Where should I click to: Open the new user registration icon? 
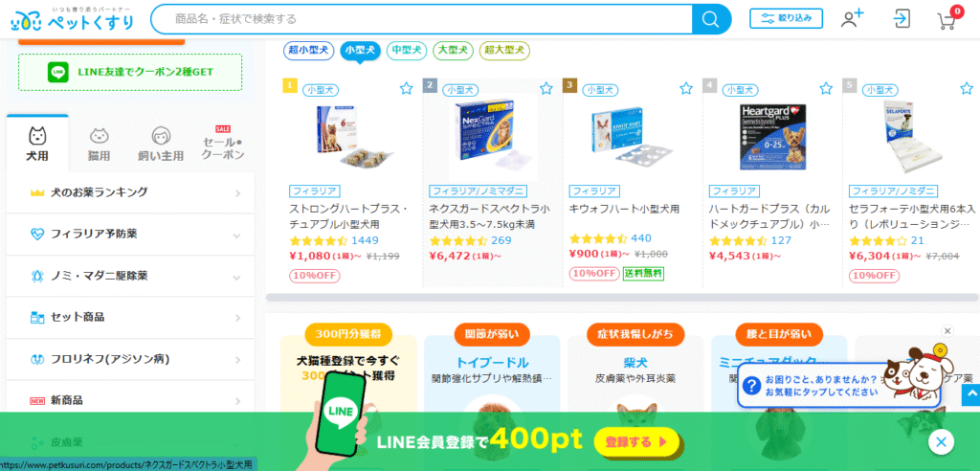pyautogui.click(x=851, y=19)
